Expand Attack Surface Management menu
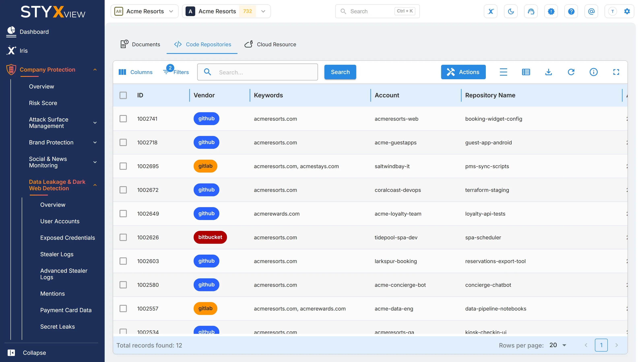The height and width of the screenshot is (362, 644). point(63,123)
